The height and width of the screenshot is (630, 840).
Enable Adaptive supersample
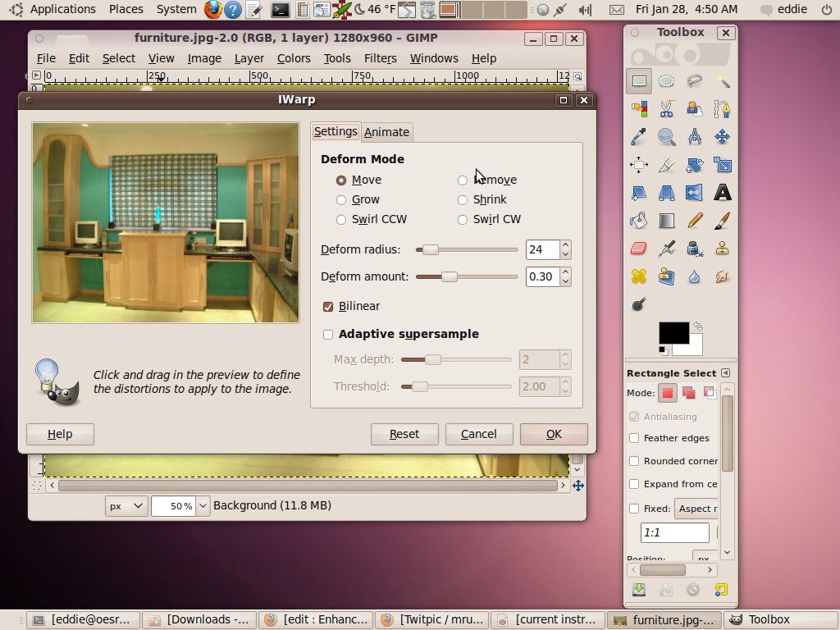pos(328,335)
